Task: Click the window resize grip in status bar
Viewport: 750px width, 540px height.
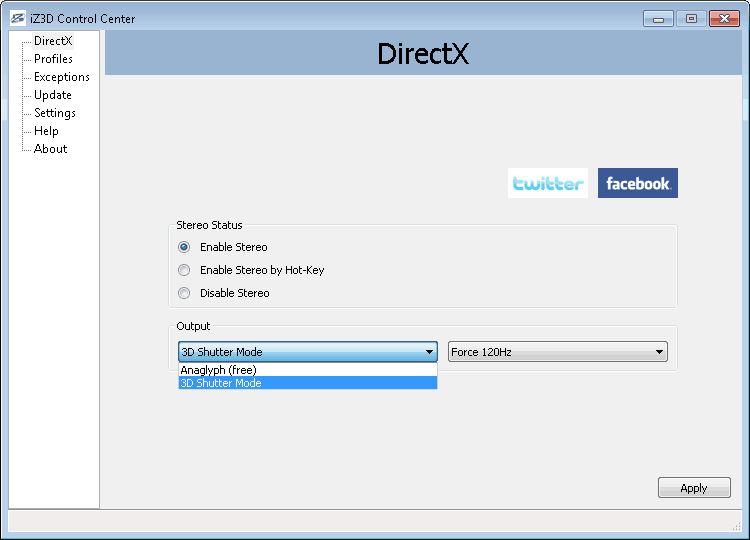Action: pos(736,526)
